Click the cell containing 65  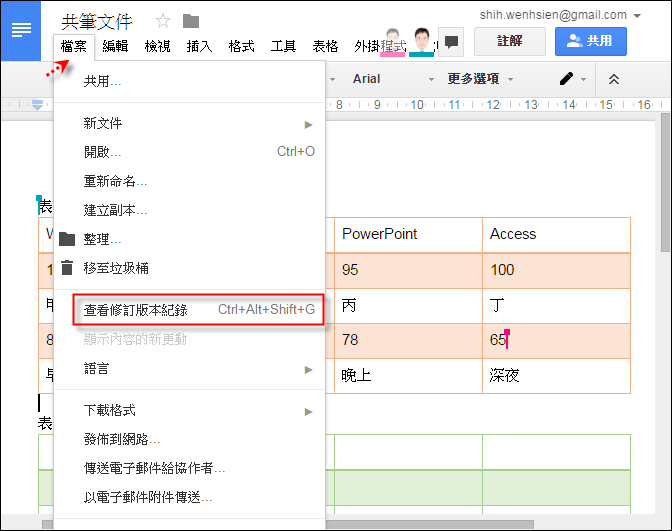(556, 341)
